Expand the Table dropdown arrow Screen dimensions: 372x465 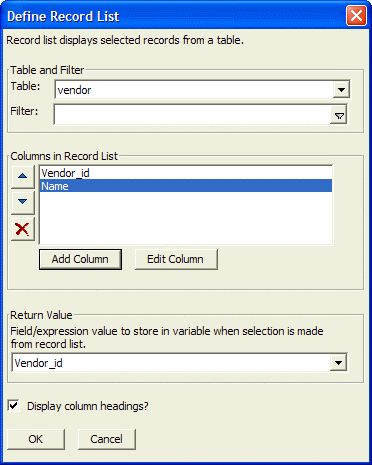coord(341,90)
